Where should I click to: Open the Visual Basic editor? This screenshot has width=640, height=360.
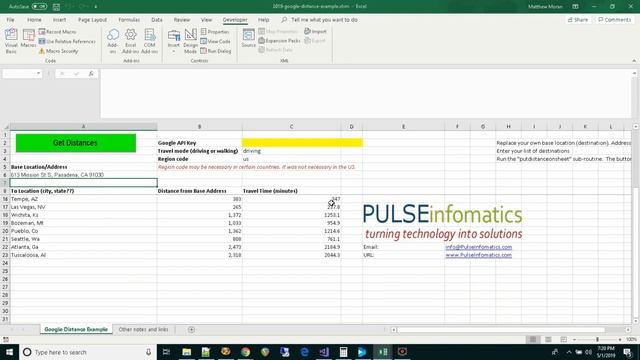(x=11, y=41)
